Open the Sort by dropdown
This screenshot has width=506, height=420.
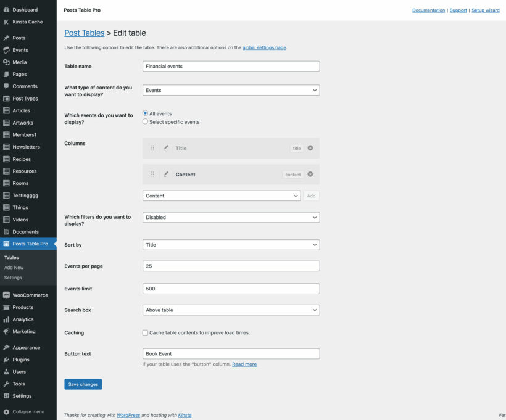[230, 244]
